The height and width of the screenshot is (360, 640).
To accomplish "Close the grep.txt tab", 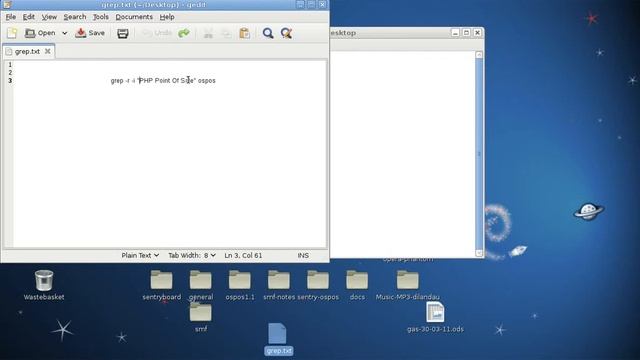I will [48, 51].
